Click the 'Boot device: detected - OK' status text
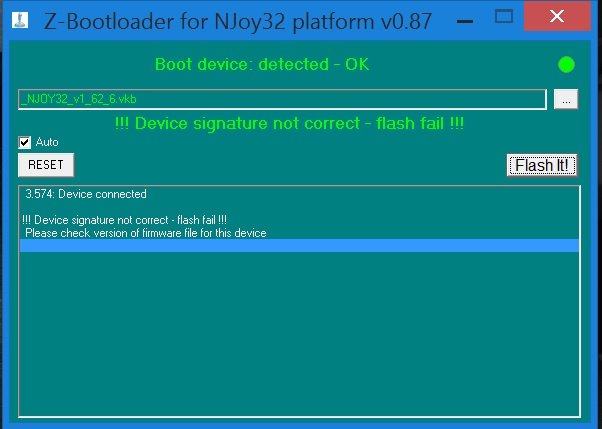Screen dimensions: 602x429 (x=262, y=65)
